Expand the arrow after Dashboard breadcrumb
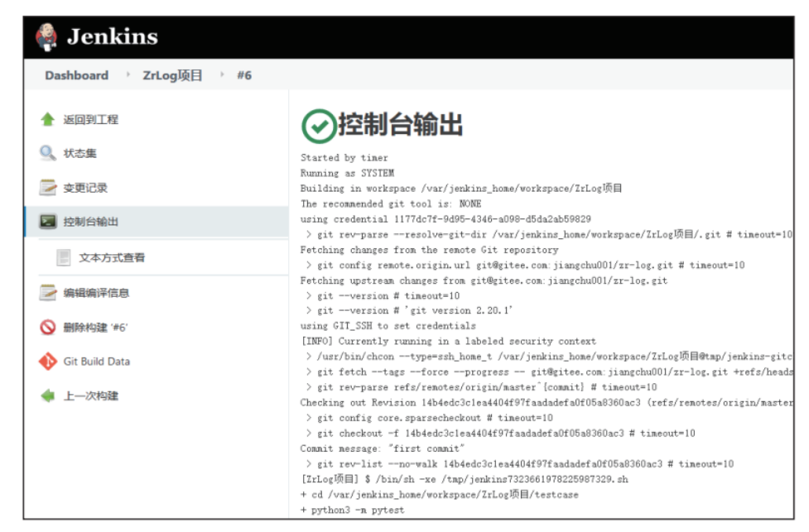The height and width of the screenshot is (532, 809). (128, 74)
